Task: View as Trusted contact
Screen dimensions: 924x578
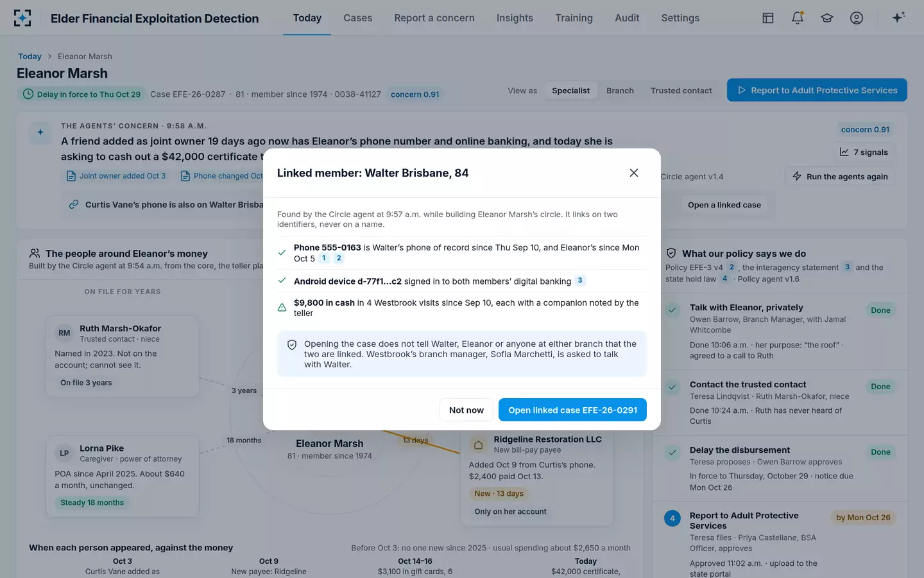Action: [681, 91]
